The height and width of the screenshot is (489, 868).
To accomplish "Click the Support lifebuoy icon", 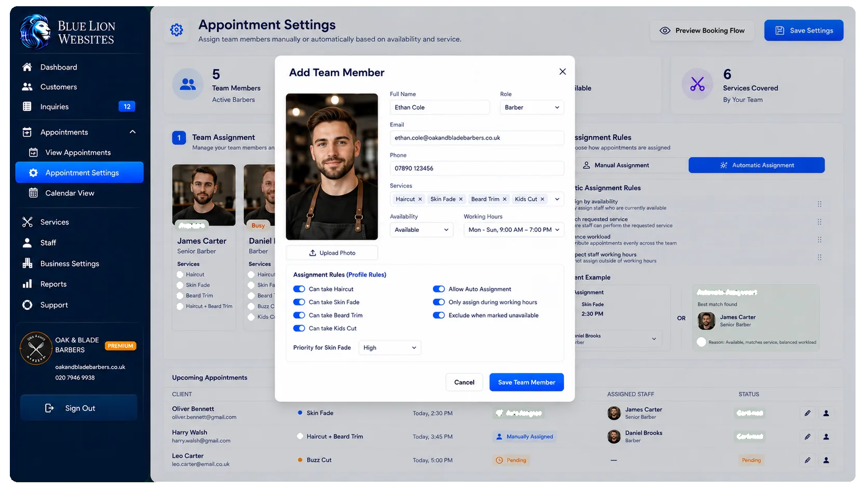I will coord(28,305).
